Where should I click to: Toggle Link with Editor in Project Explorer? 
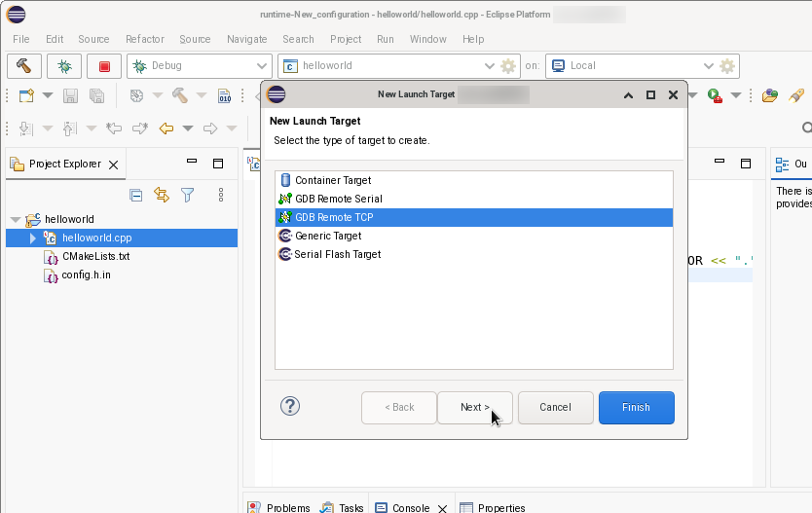point(162,195)
